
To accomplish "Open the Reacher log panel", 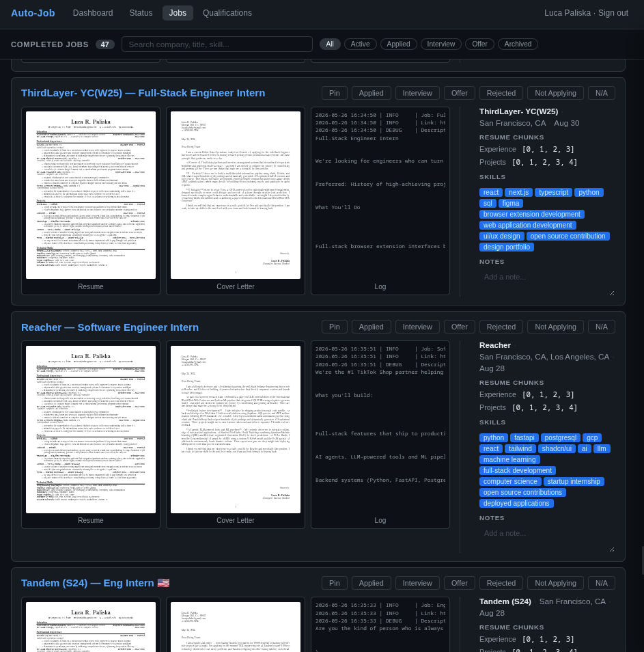I will pos(380,435).
